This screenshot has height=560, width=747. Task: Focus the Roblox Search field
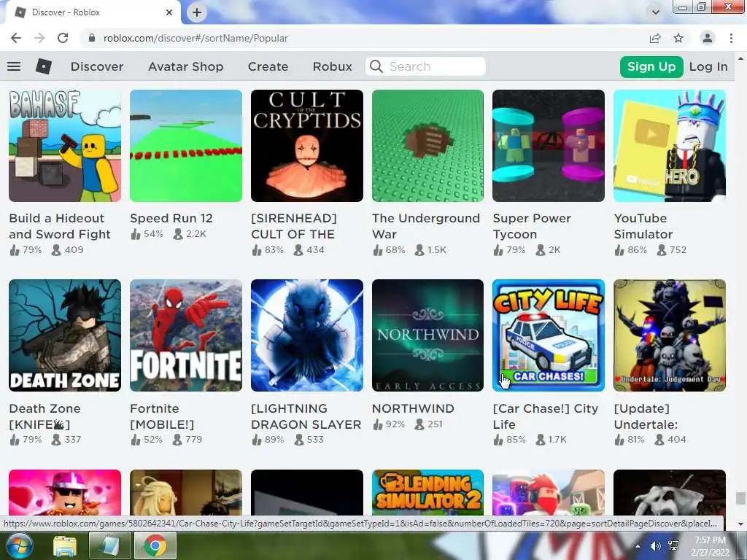pos(425,66)
